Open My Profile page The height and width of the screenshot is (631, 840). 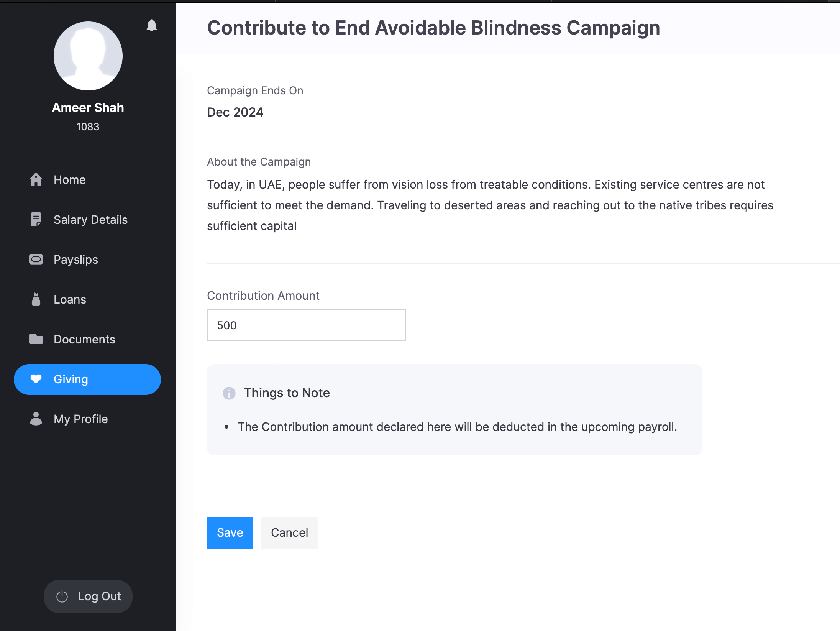pos(81,419)
